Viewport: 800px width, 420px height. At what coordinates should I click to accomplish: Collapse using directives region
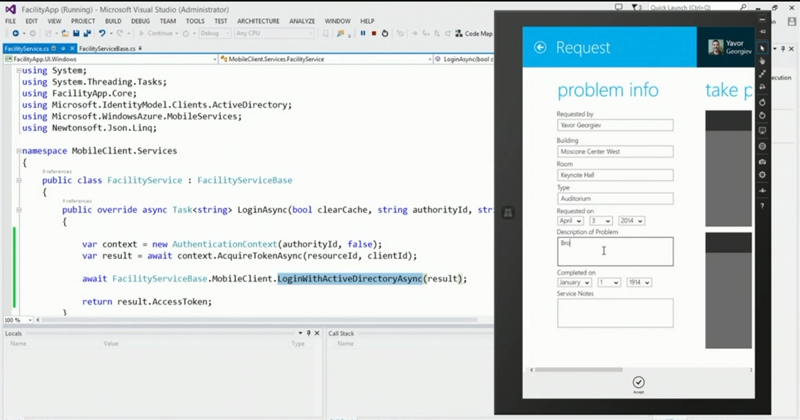pyautogui.click(x=18, y=70)
